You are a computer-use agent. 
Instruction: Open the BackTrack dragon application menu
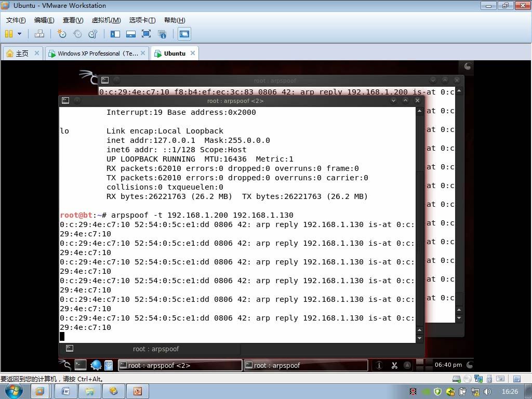65,365
